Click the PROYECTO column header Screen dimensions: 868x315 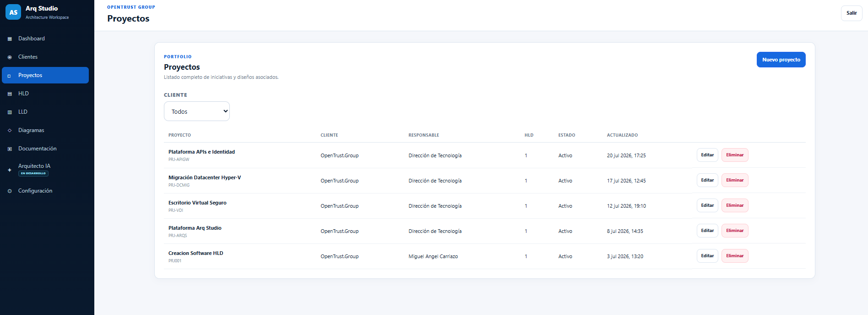point(179,135)
